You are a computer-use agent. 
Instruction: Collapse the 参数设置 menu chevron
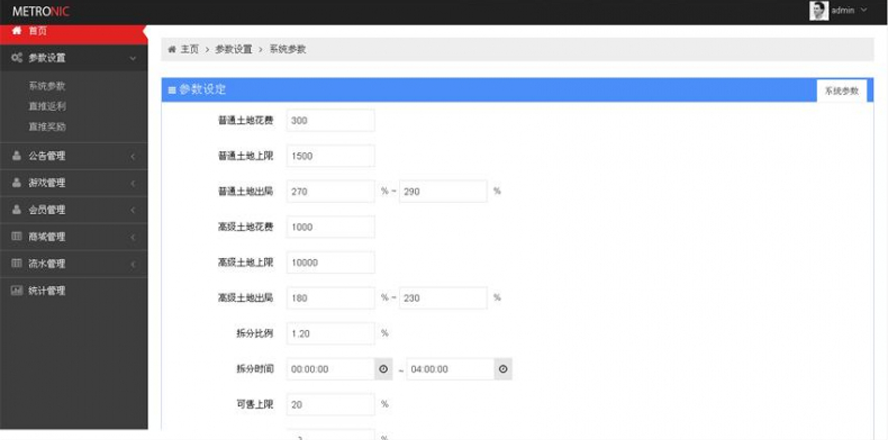pyautogui.click(x=133, y=58)
